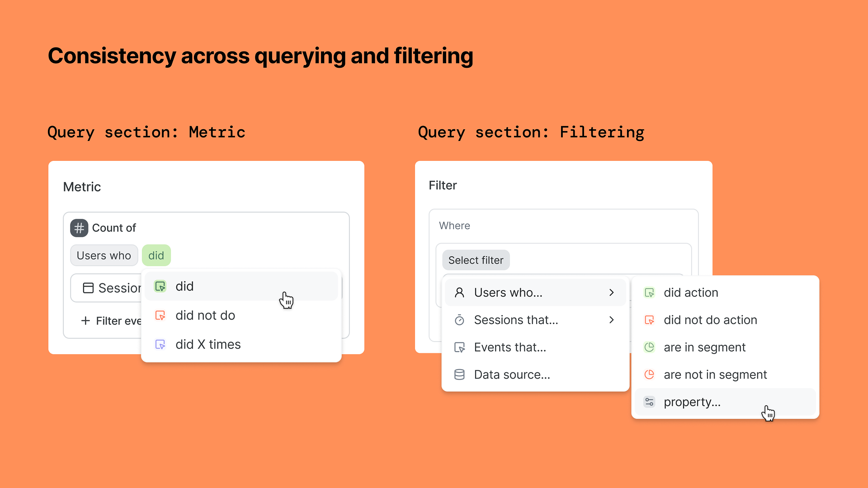
Task: Click the red 'did not do' icon
Action: click(160, 315)
